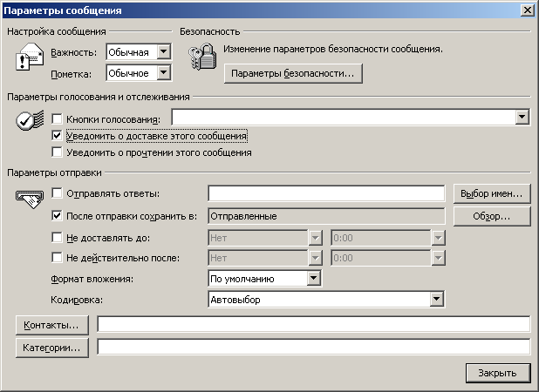The height and width of the screenshot is (392, 539).
Task: Open the Формат вложения dropdown
Action: click(x=314, y=279)
